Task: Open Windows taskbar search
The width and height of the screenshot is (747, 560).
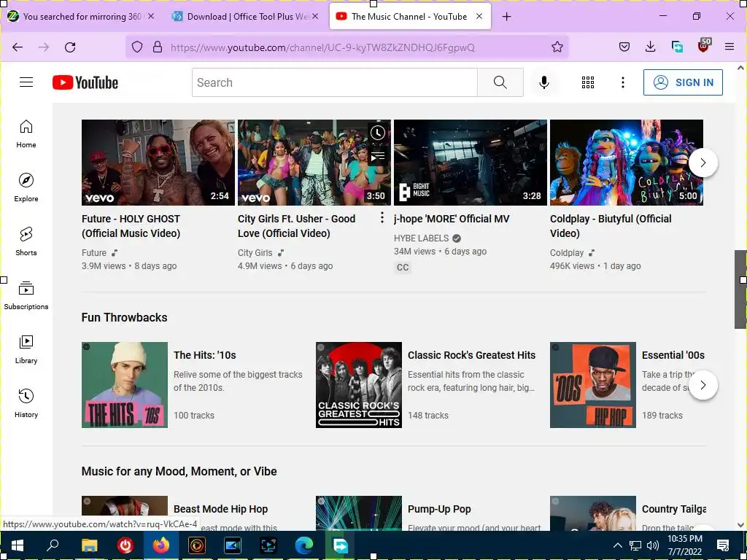Action: (53, 545)
